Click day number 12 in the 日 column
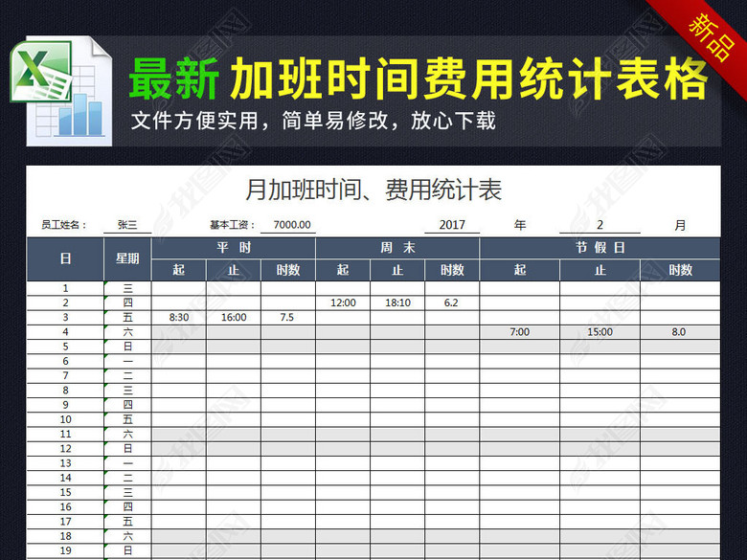This screenshot has width=747, height=560. click(x=65, y=449)
